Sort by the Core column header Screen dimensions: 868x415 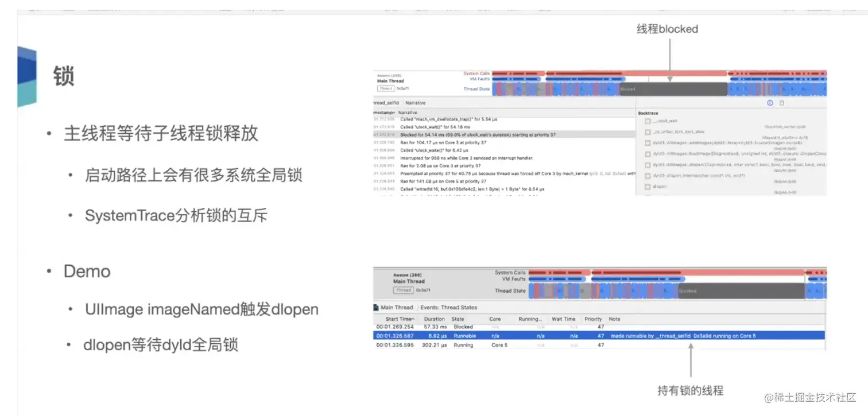tap(495, 319)
